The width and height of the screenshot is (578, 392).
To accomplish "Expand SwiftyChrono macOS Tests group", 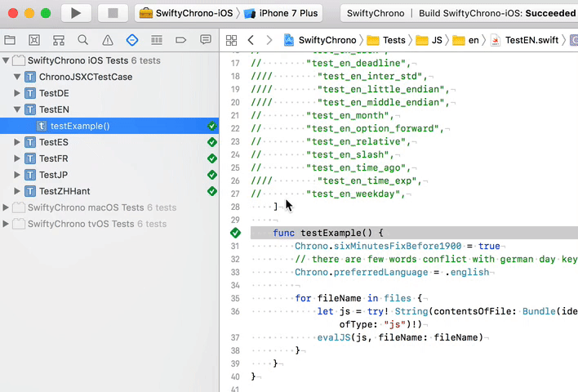I will pyautogui.click(x=6, y=207).
